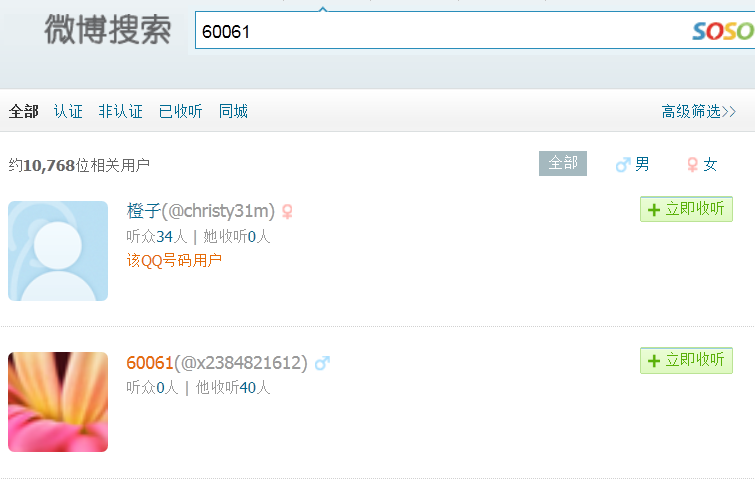The width and height of the screenshot is (755, 488).
Task: Filter results by 女 (female)
Action: pos(702,164)
